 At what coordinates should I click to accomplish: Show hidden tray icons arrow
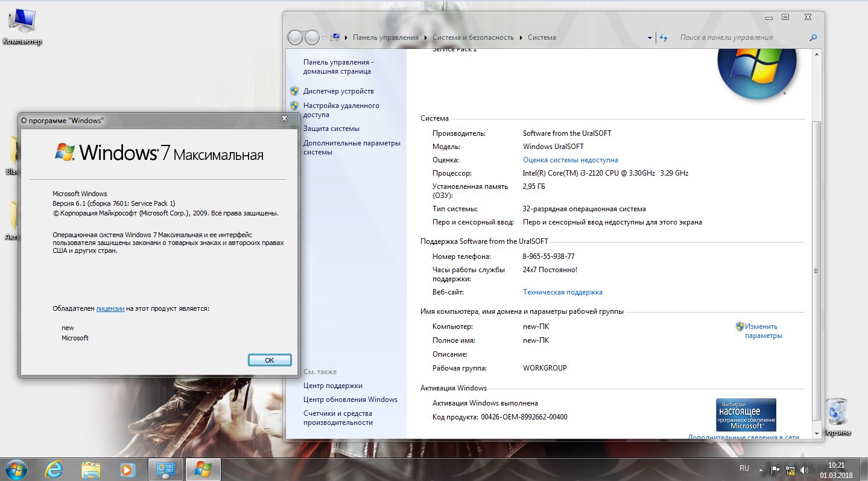tap(761, 470)
